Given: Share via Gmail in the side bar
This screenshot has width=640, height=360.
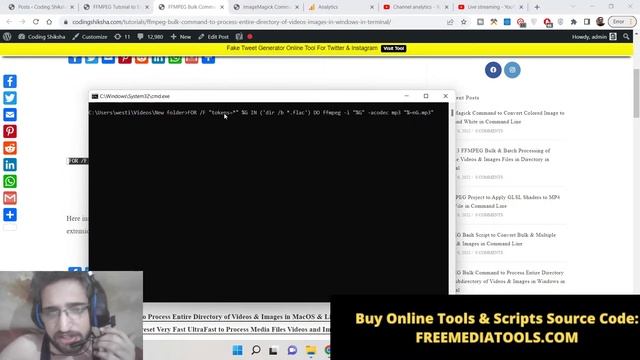Looking at the screenshot, I should click(10, 198).
